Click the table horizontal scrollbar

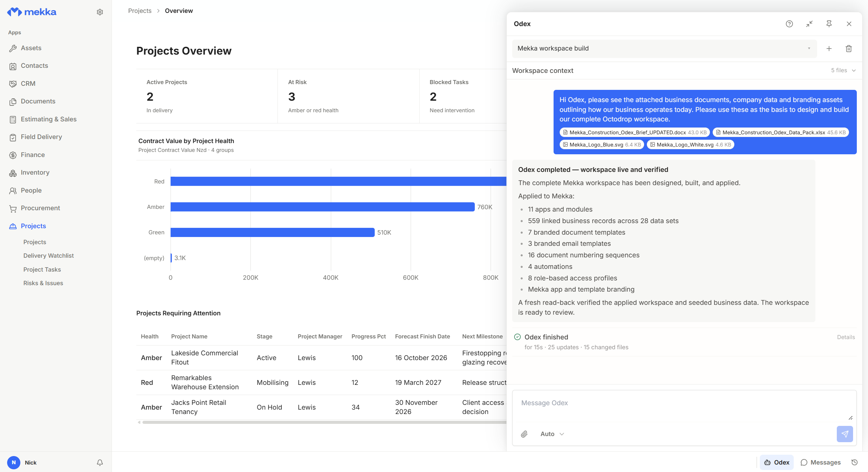tap(324, 422)
